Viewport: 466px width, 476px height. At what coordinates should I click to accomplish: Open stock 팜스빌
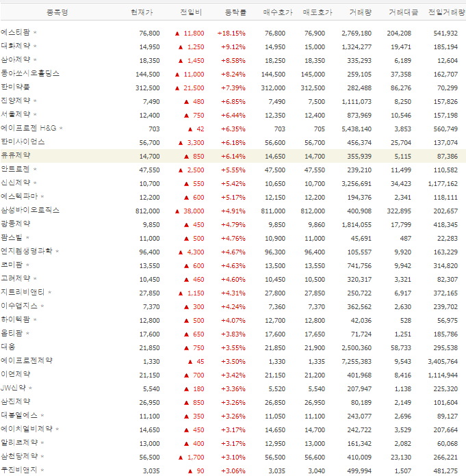click(12, 237)
